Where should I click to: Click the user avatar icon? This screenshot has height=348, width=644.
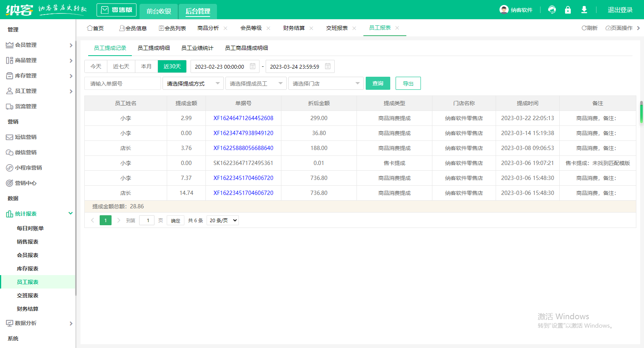point(504,10)
